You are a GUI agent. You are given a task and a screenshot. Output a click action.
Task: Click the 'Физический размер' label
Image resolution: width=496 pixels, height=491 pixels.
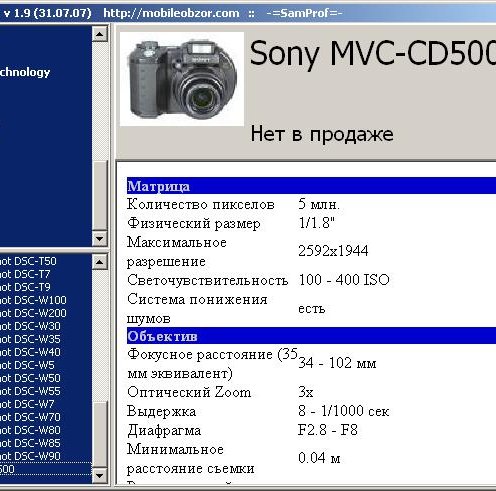tap(194, 223)
